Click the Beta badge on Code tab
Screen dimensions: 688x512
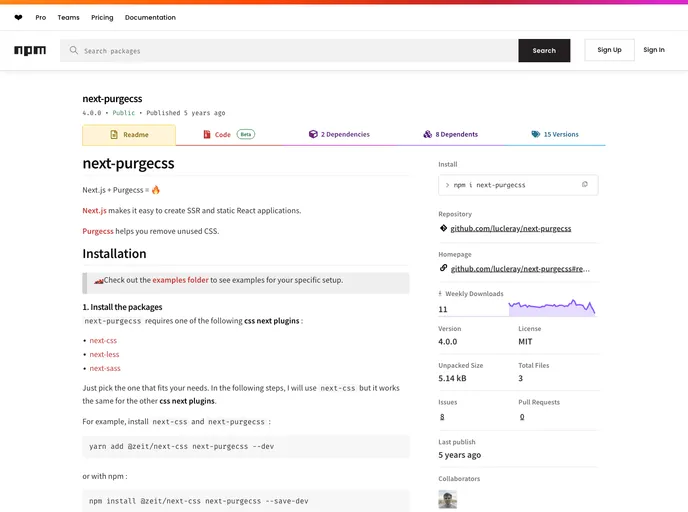[246, 134]
